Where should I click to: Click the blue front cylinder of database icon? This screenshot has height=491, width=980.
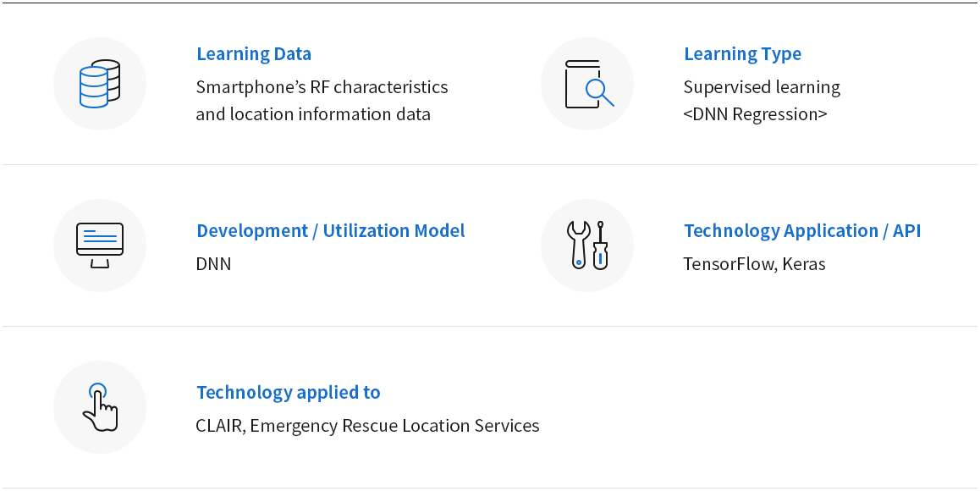94,87
